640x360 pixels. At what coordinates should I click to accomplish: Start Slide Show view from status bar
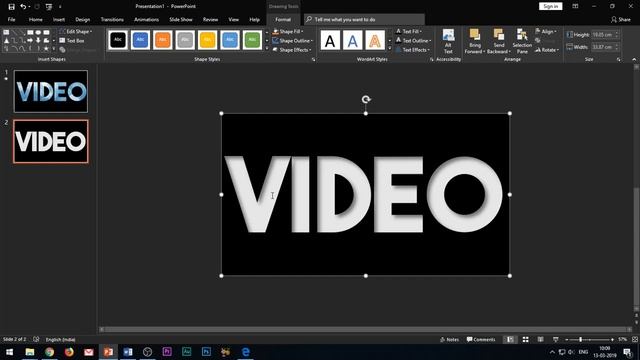coord(556,339)
